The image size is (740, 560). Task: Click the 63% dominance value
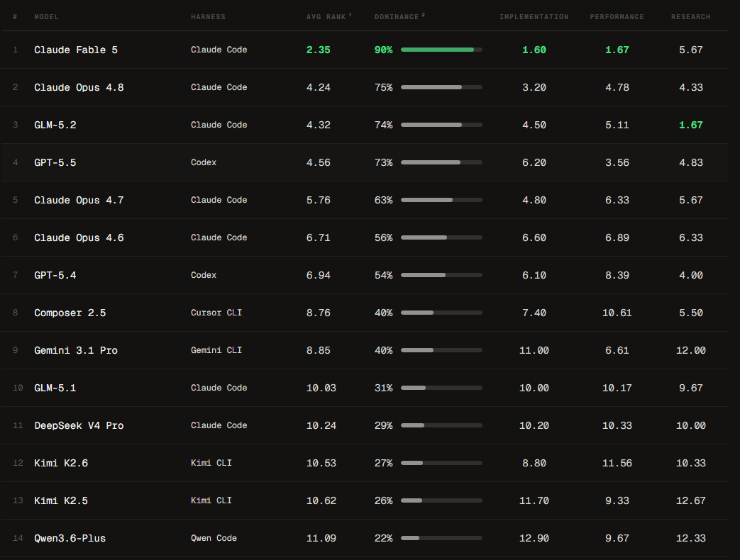point(384,201)
